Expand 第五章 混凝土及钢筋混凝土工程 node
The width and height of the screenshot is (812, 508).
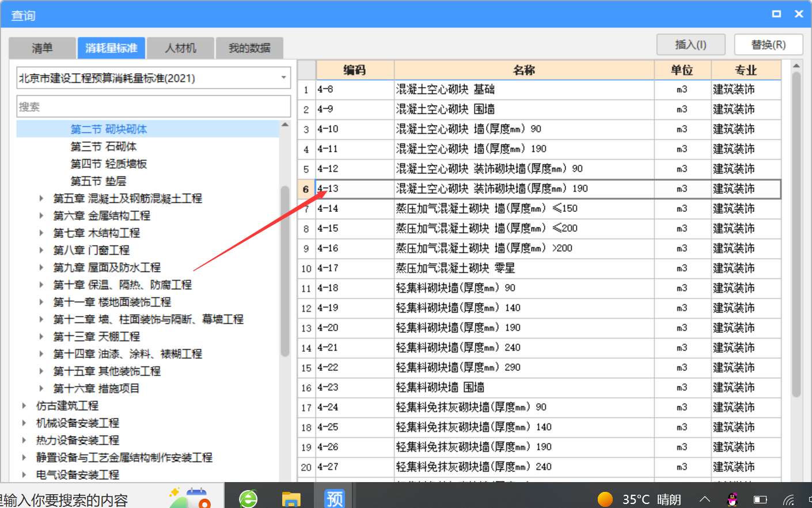pos(41,198)
